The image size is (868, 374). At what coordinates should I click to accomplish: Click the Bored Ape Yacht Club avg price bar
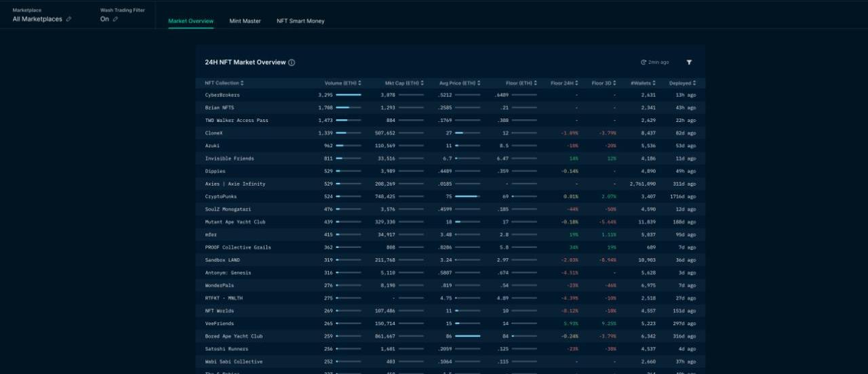[x=467, y=336]
